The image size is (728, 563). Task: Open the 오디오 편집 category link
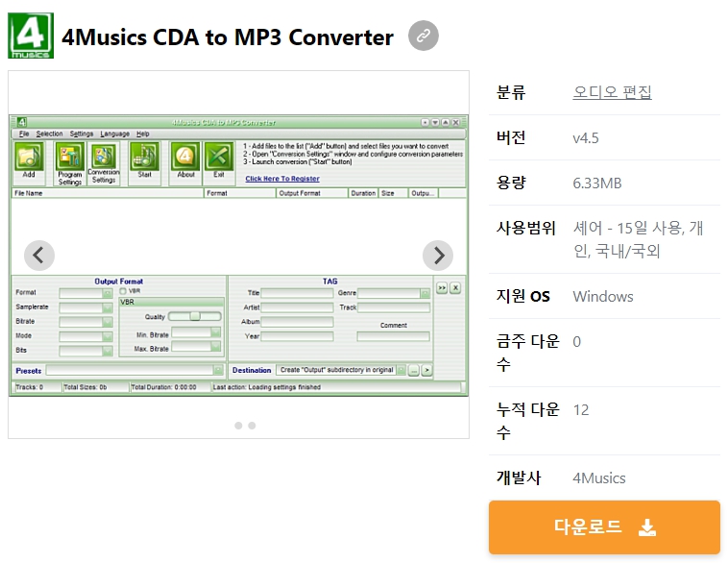(x=612, y=92)
